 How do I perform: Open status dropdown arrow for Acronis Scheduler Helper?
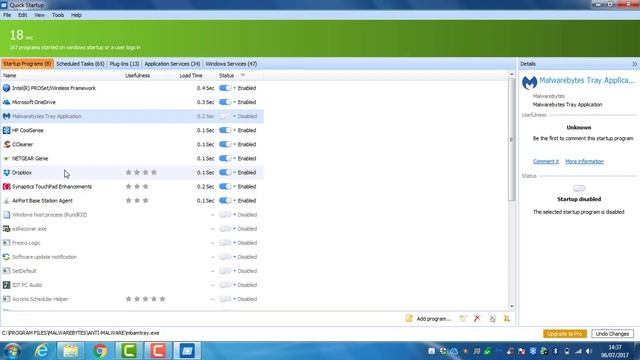(235, 299)
